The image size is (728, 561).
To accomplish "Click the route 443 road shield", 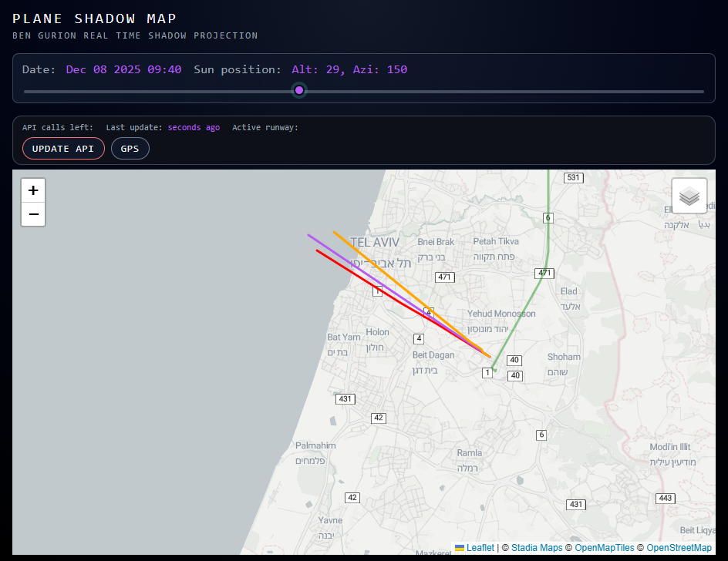I will click(x=666, y=499).
